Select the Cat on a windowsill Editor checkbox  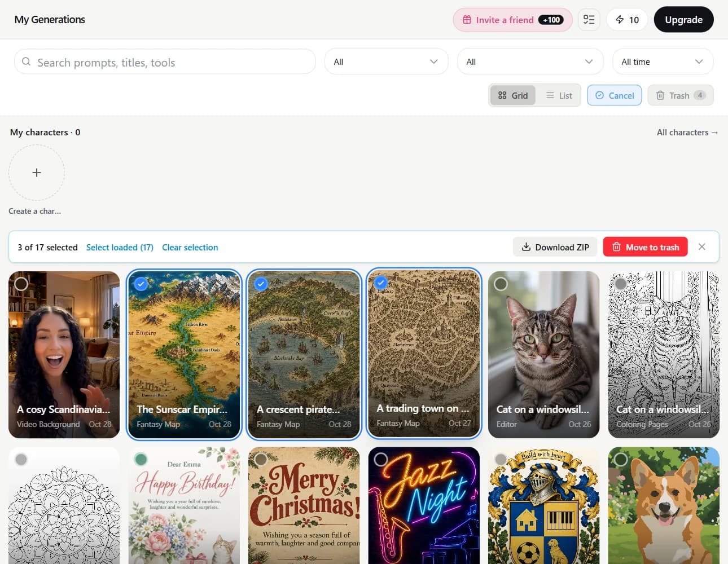click(501, 284)
